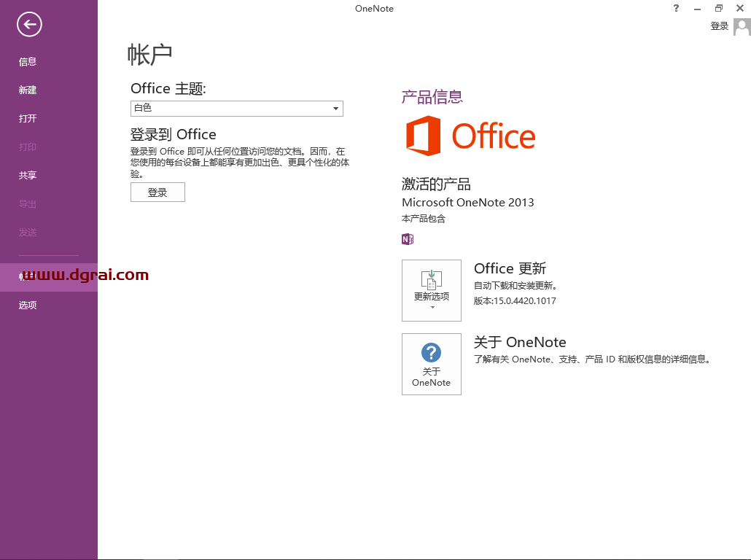751x560 pixels.
Task: Close the OneNote window
Action: pos(740,8)
